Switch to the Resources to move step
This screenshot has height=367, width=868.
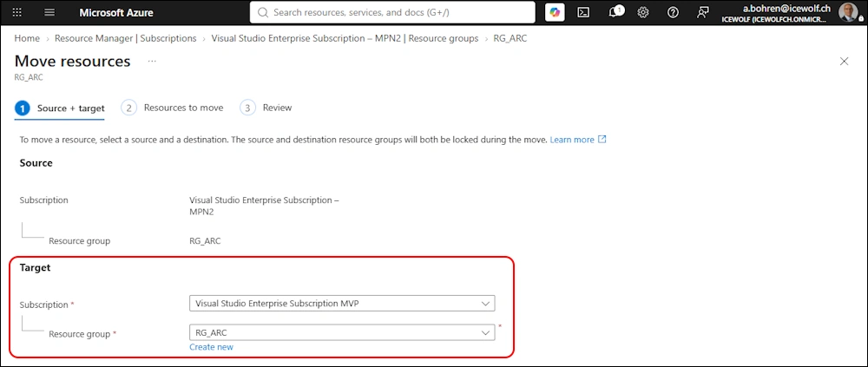(x=173, y=108)
